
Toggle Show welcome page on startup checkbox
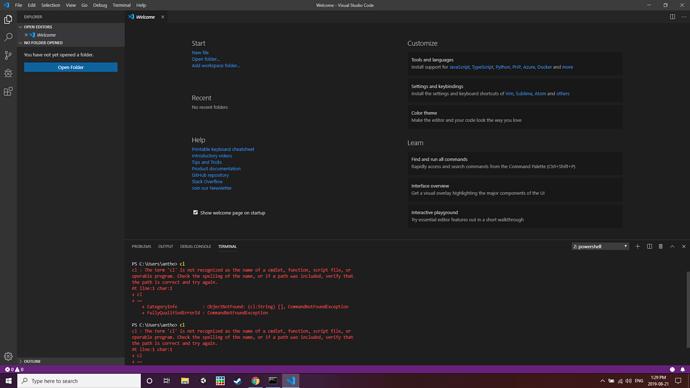point(195,212)
